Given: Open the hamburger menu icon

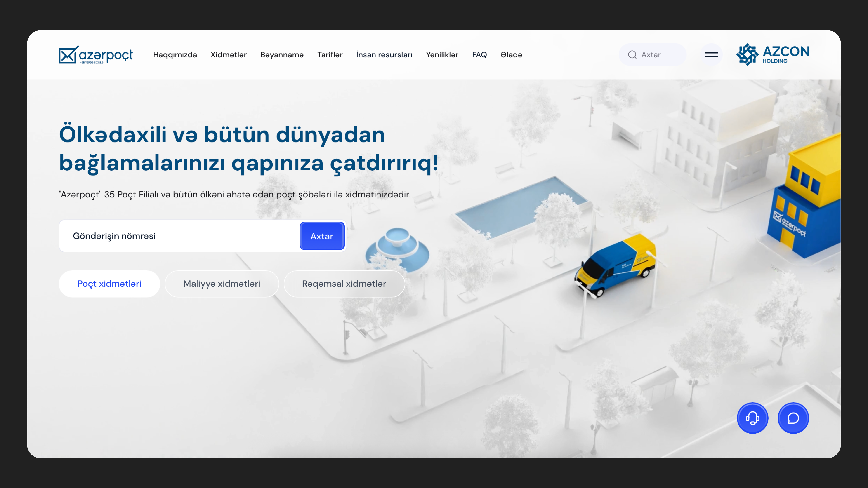Looking at the screenshot, I should click(711, 54).
